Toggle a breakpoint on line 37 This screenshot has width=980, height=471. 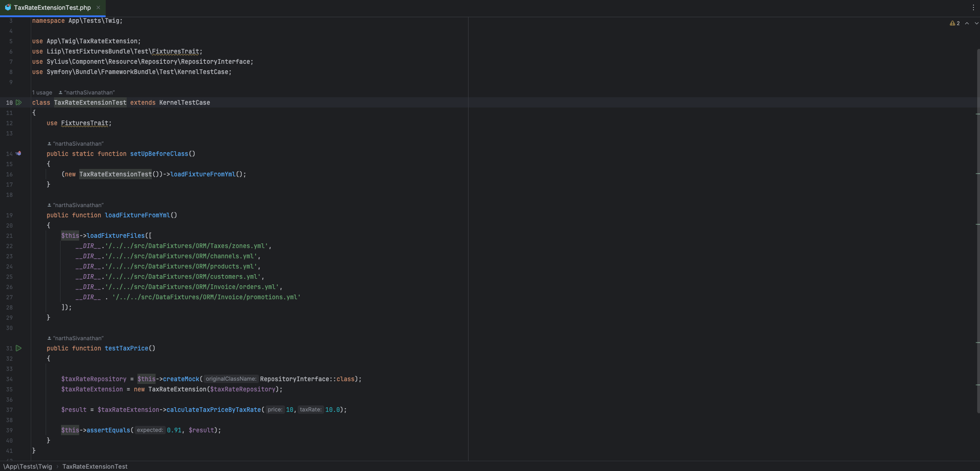click(x=9, y=410)
